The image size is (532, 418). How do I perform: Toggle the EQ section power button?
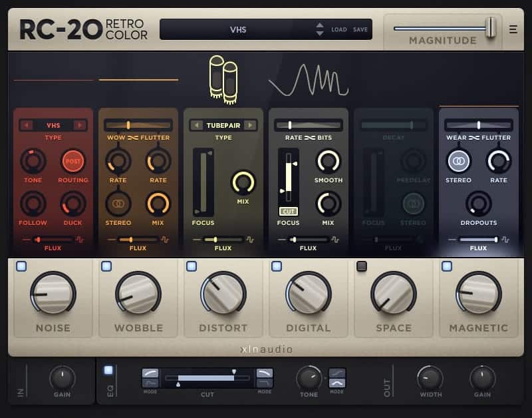coord(108,370)
